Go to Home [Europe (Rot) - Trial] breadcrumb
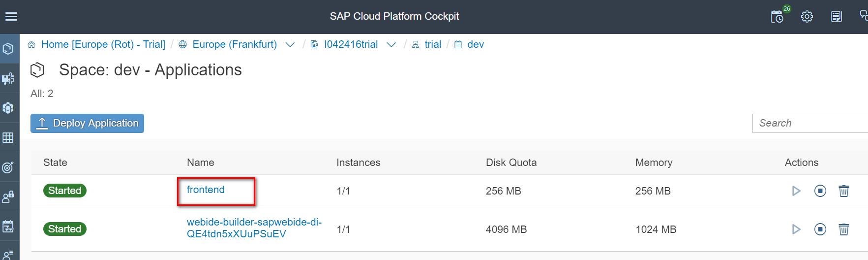 click(x=103, y=45)
